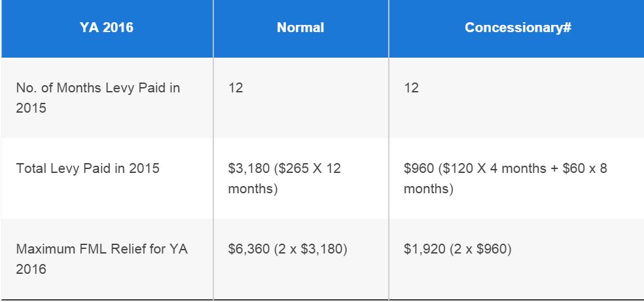
Task: Click the divider between Normal and Concessionary headers
Action: point(389,28)
